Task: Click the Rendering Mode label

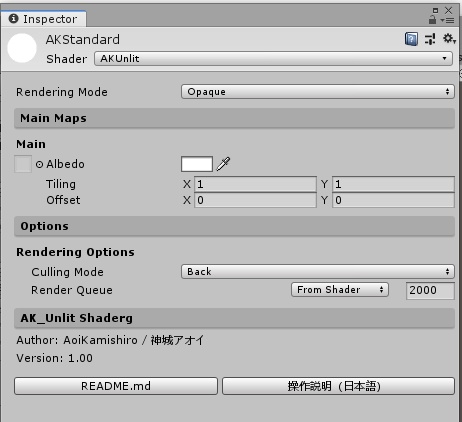Action: tap(62, 92)
